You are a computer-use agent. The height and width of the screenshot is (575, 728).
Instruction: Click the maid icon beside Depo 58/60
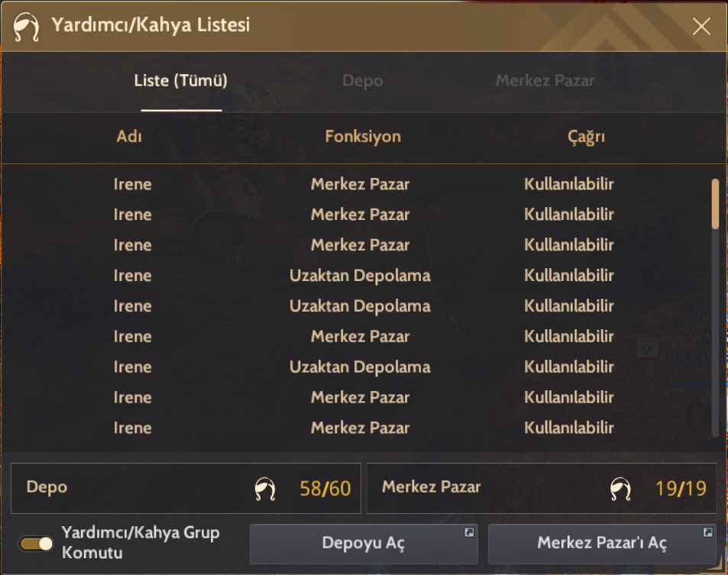[265, 489]
